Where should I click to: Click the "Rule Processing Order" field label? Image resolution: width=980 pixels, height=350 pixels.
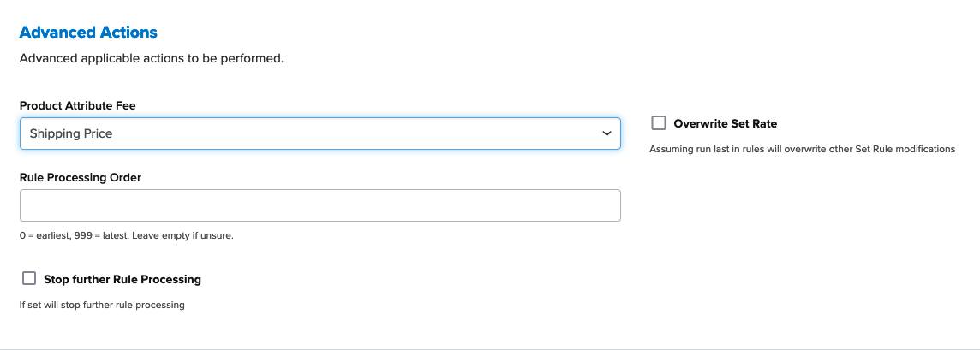(80, 177)
